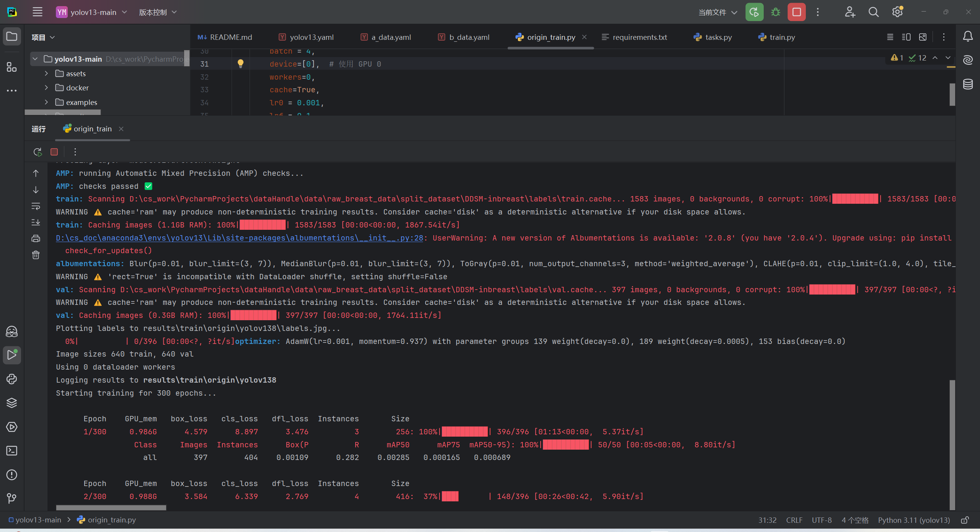This screenshot has width=980, height=532.
Task: Switch to a_data.yaml tab
Action: pyautogui.click(x=386, y=37)
